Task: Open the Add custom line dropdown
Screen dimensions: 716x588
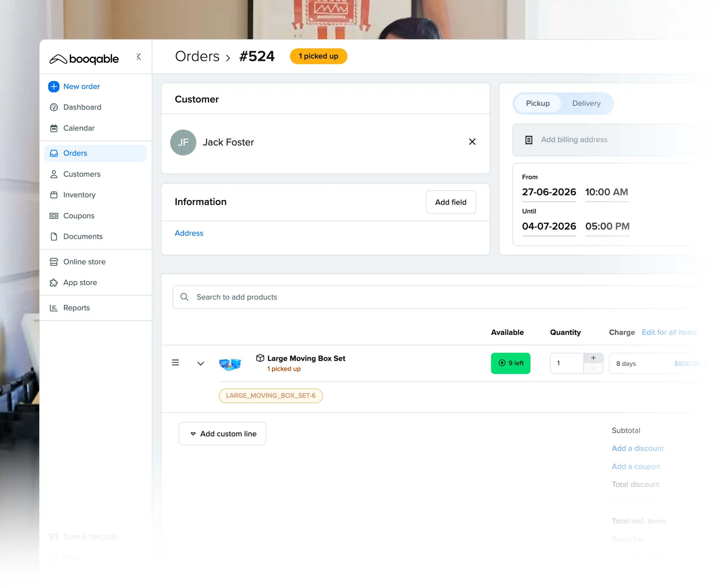Action: [x=222, y=434]
